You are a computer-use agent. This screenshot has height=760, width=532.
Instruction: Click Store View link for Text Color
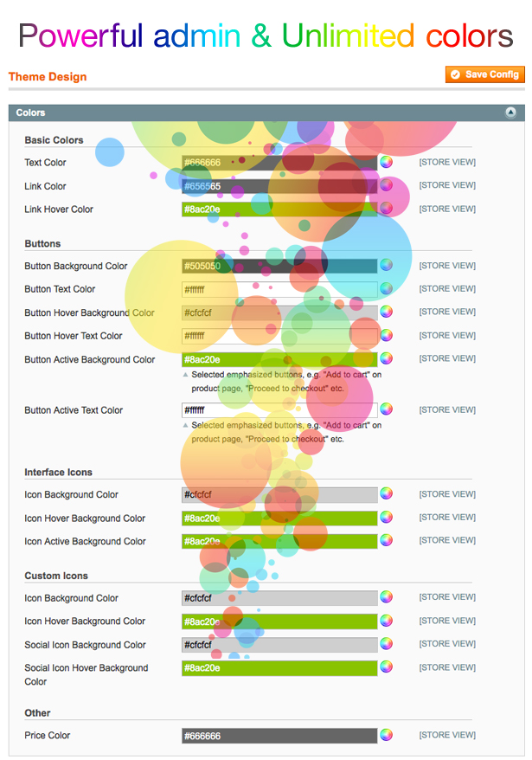click(x=447, y=162)
